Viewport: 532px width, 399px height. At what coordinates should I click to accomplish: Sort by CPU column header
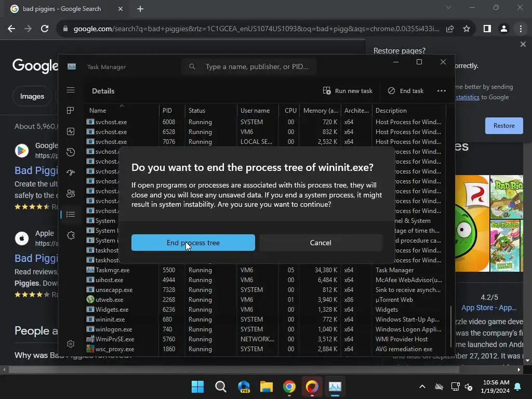coord(289,111)
